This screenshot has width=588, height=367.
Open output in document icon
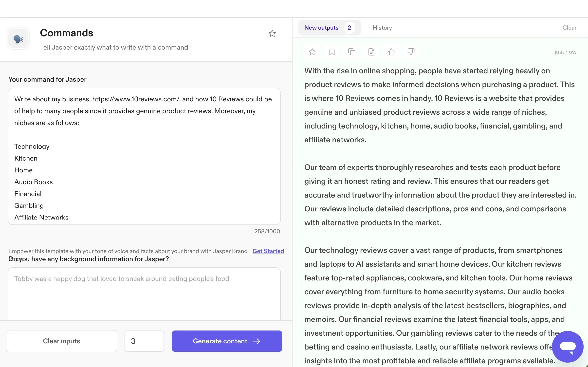pos(371,52)
